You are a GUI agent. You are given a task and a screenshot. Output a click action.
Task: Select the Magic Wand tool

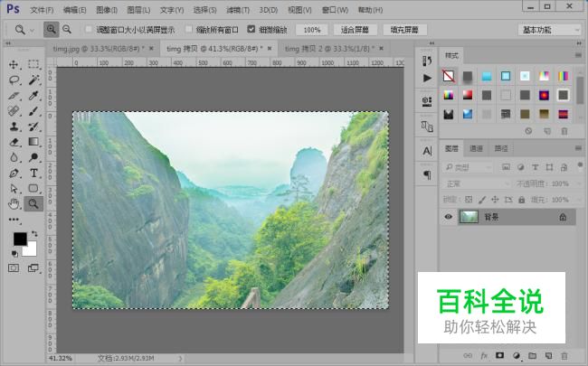[x=33, y=80]
